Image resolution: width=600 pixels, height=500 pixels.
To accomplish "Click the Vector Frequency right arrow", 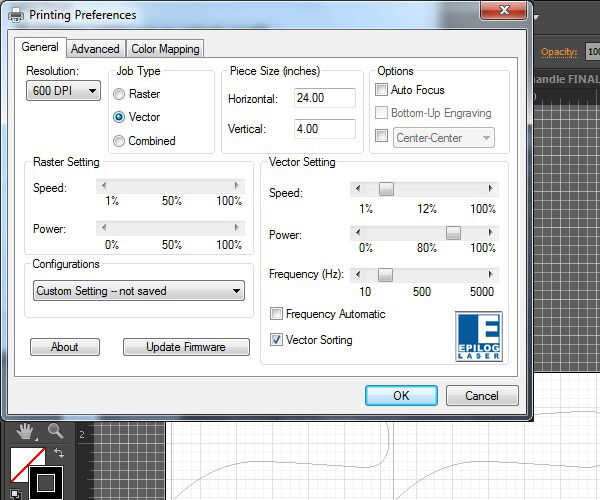I will 490,274.
